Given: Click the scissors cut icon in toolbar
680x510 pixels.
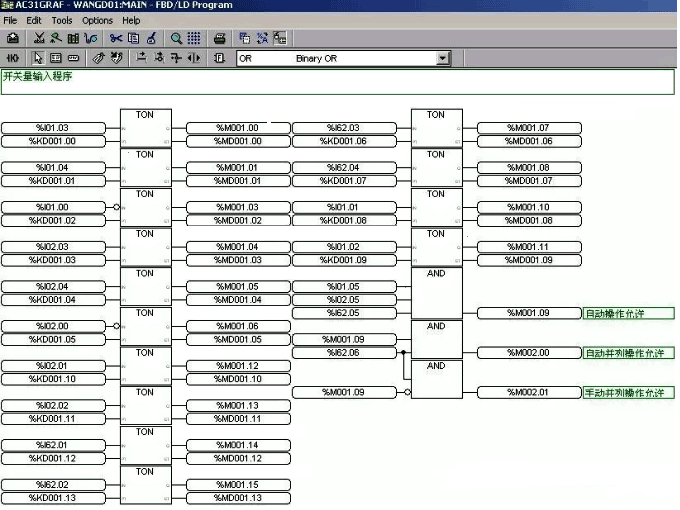Looking at the screenshot, I should (116, 38).
